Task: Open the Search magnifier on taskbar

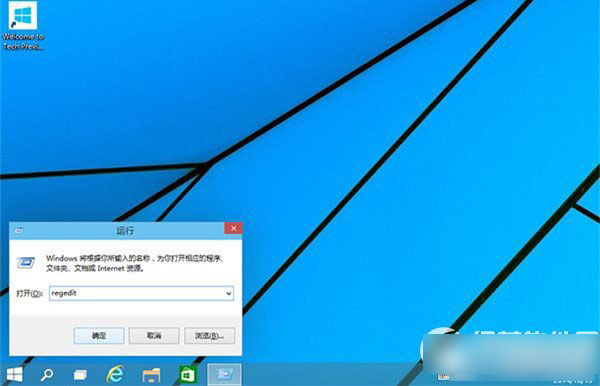Action: 47,375
